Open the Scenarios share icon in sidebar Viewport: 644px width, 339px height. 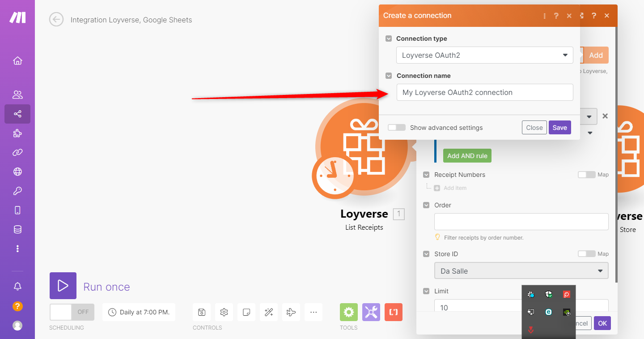17,114
